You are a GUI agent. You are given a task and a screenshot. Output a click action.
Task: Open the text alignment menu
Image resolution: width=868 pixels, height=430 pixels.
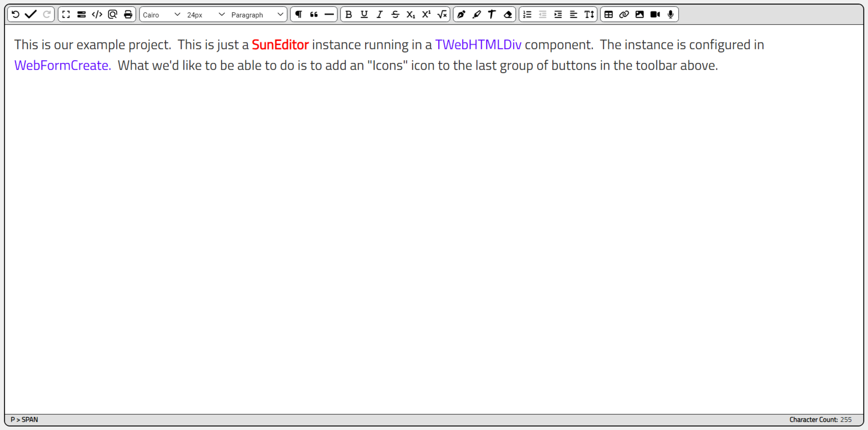574,14
